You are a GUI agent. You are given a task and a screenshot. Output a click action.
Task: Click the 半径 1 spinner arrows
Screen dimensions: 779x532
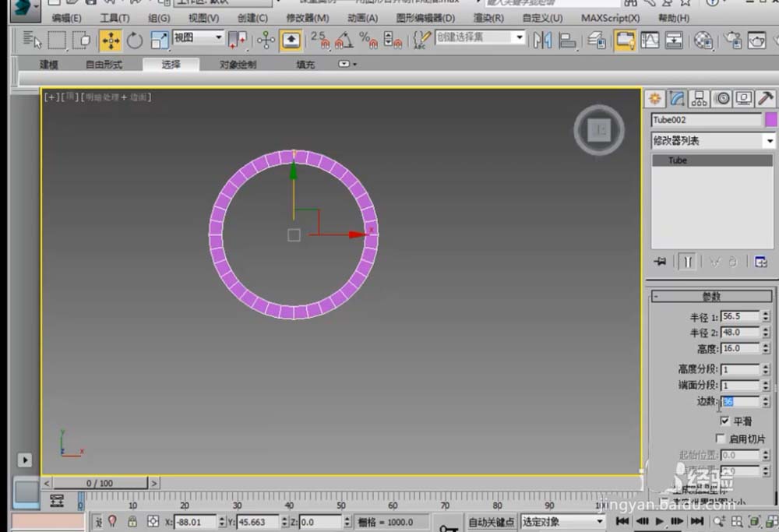(x=766, y=316)
